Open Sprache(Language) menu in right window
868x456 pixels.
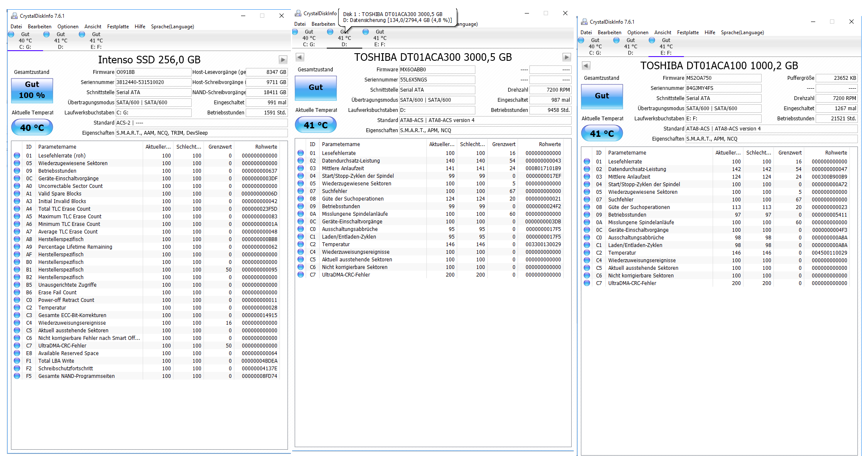(742, 33)
